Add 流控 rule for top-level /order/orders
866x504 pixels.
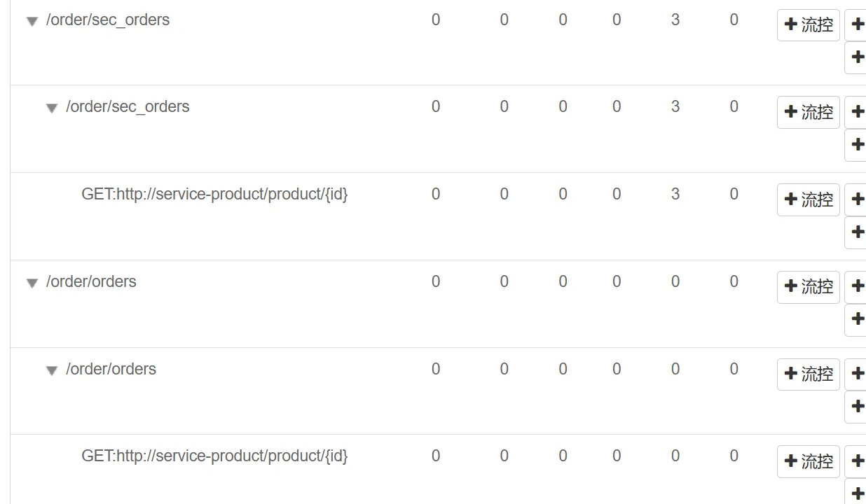pyautogui.click(x=808, y=287)
